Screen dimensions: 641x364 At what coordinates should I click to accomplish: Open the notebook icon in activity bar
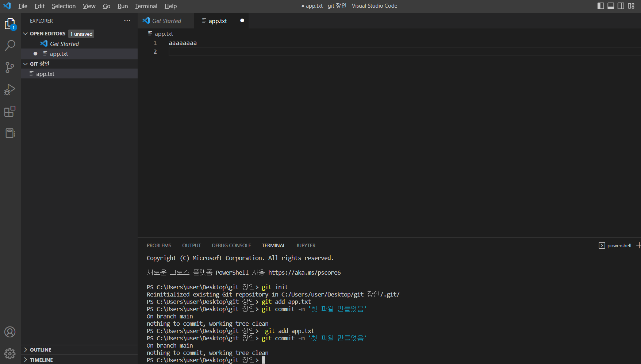(10, 133)
